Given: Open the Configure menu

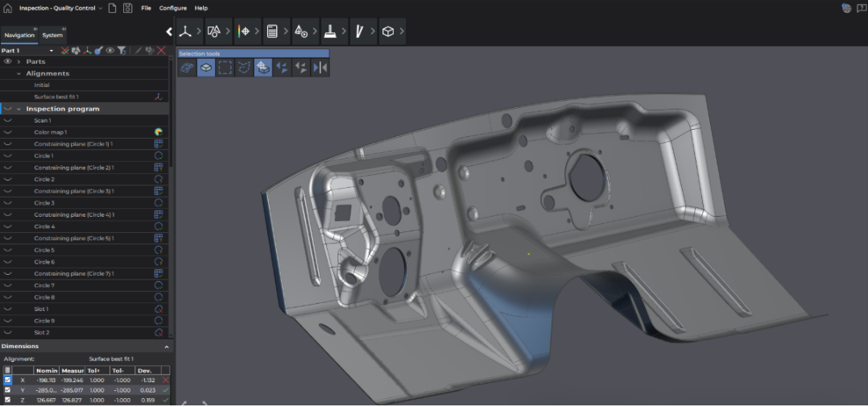Looking at the screenshot, I should (172, 8).
